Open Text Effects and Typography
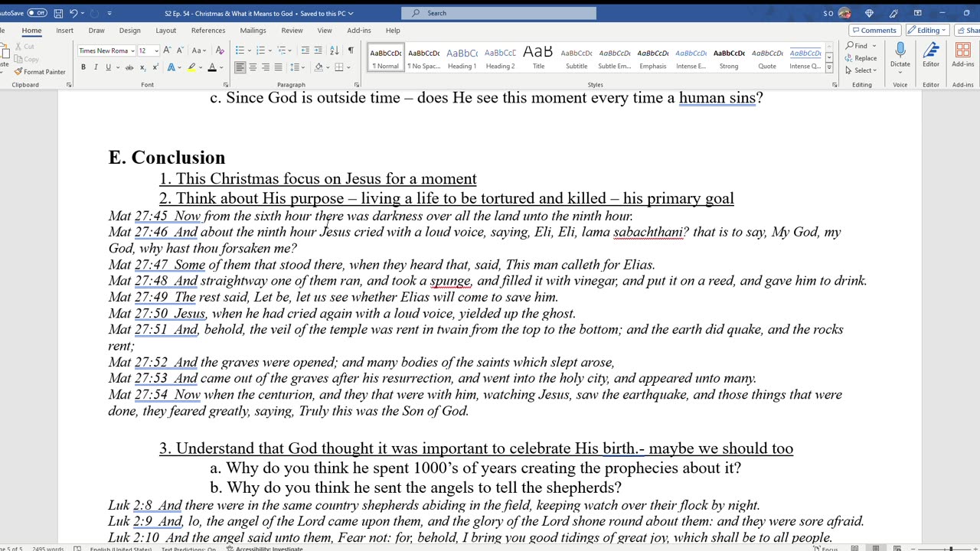Screen dimensions: 980x551 point(172,67)
